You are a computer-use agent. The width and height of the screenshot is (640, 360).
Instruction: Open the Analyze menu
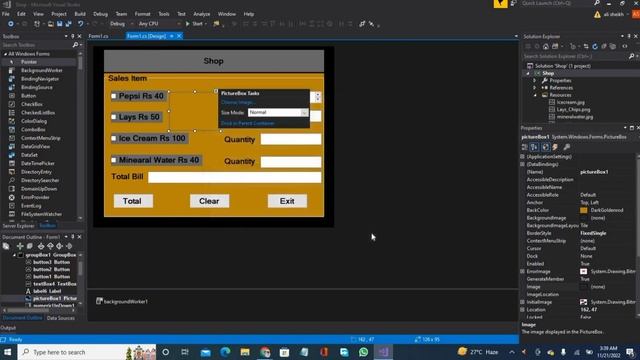[202, 14]
